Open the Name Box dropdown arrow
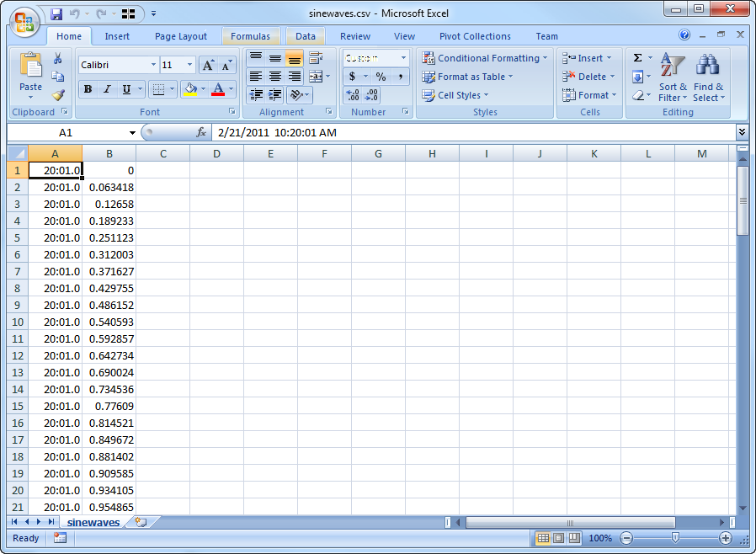Screen dimensions: 756x554 (x=132, y=133)
